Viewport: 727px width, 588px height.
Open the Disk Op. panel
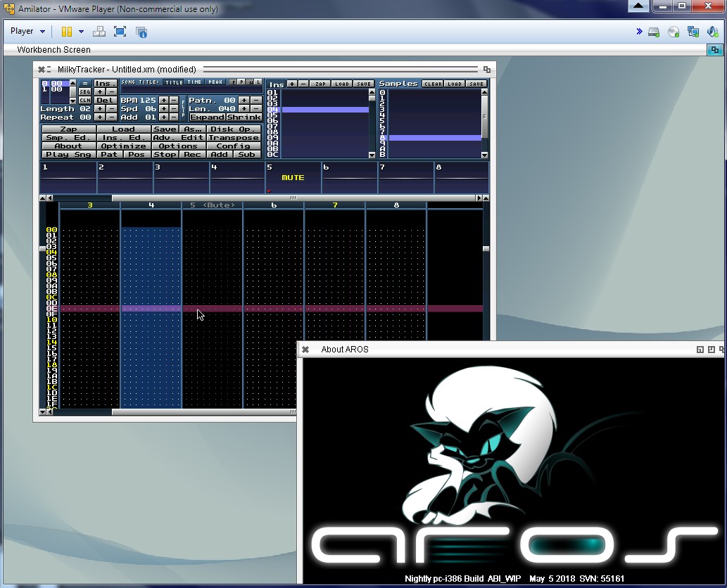click(x=234, y=129)
